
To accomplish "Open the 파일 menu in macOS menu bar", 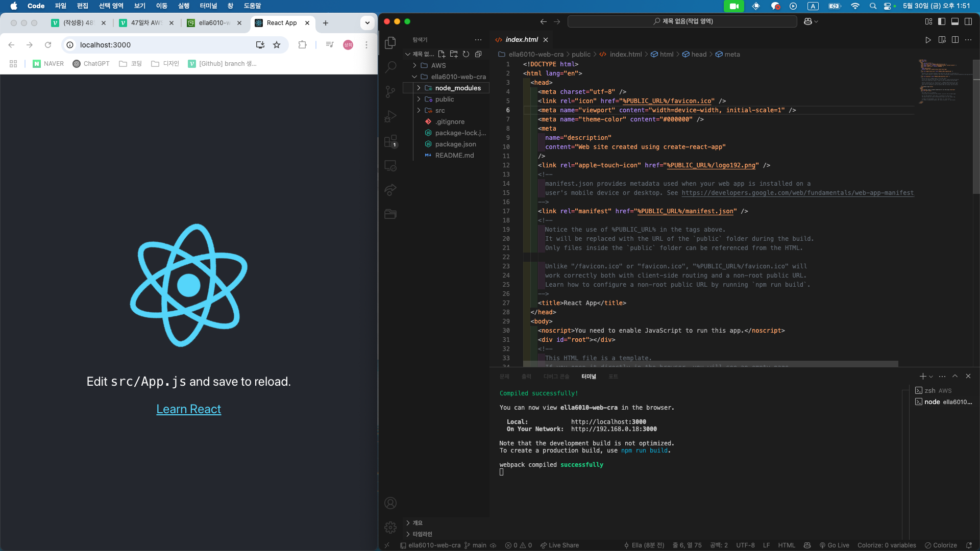I will coord(61,6).
